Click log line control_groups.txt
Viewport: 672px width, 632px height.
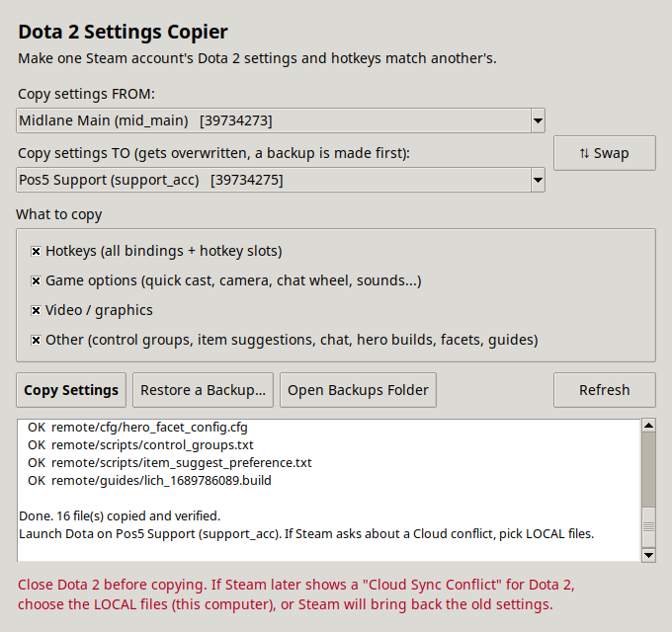click(x=140, y=445)
